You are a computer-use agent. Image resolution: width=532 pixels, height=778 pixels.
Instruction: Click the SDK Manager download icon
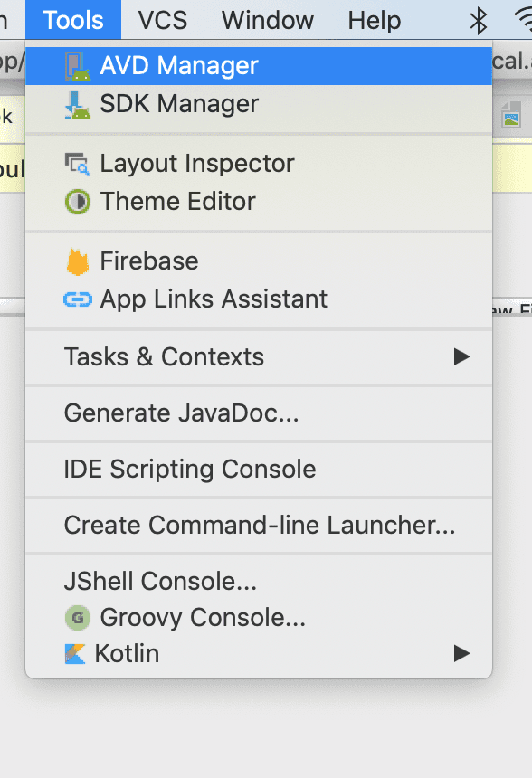[x=78, y=105]
